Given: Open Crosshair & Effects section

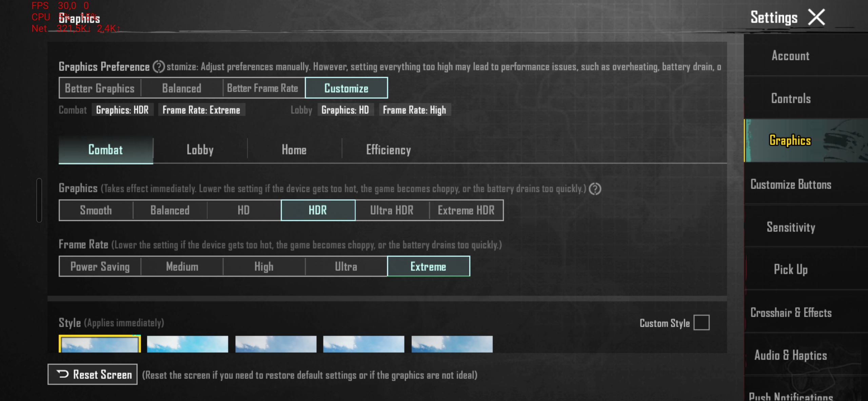Looking at the screenshot, I should click(x=806, y=312).
